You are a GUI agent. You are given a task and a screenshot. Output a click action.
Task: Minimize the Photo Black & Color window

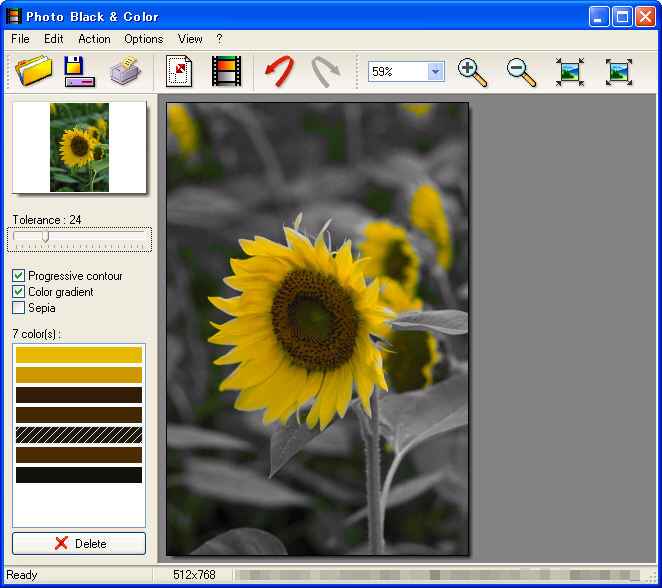tap(599, 17)
